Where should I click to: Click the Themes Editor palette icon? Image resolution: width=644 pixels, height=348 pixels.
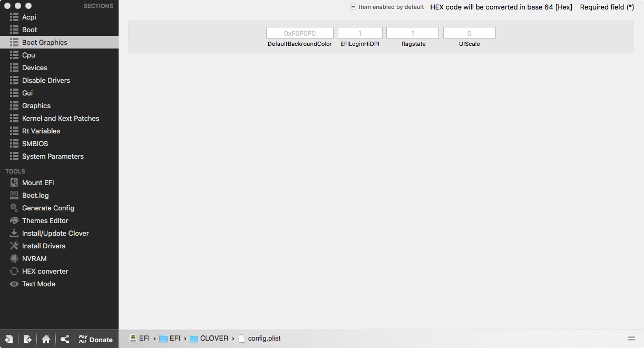click(14, 220)
